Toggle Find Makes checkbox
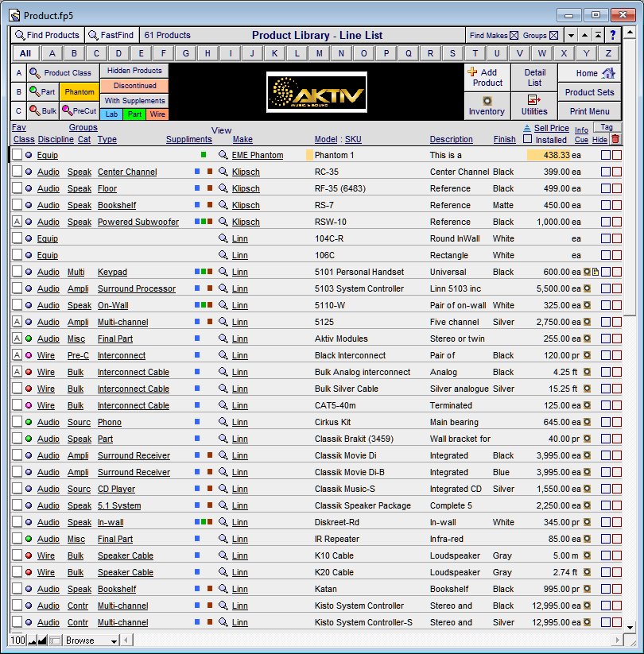 coord(514,36)
